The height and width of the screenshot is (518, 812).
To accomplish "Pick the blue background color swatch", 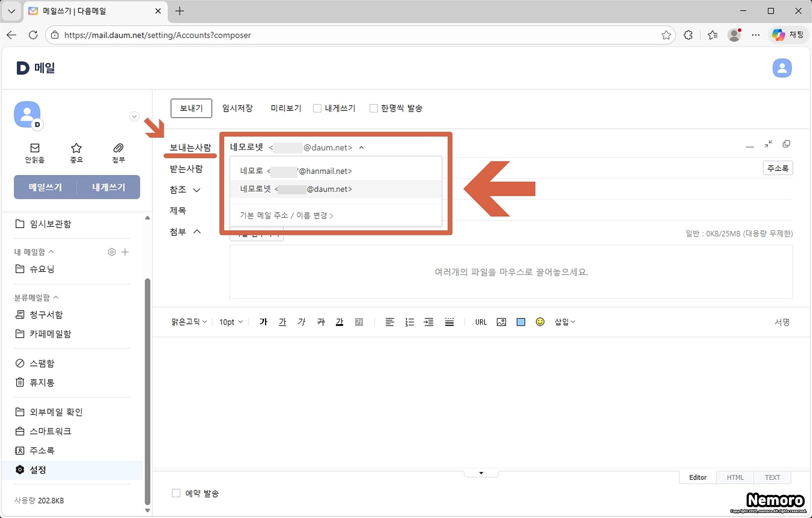I will pos(521,322).
